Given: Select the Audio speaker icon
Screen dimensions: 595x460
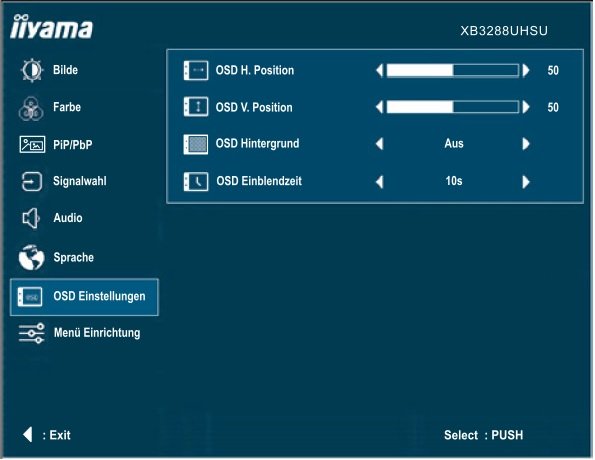Looking at the screenshot, I should pos(31,218).
